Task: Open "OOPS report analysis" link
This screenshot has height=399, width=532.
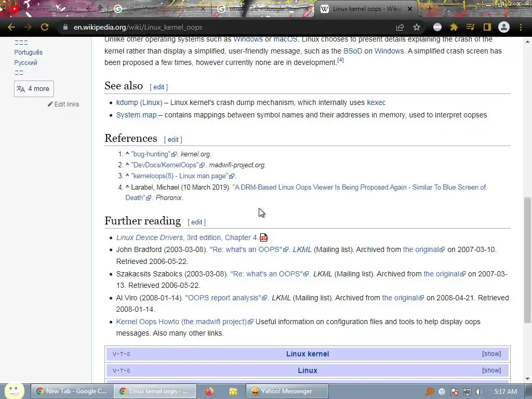Action: tap(223, 298)
